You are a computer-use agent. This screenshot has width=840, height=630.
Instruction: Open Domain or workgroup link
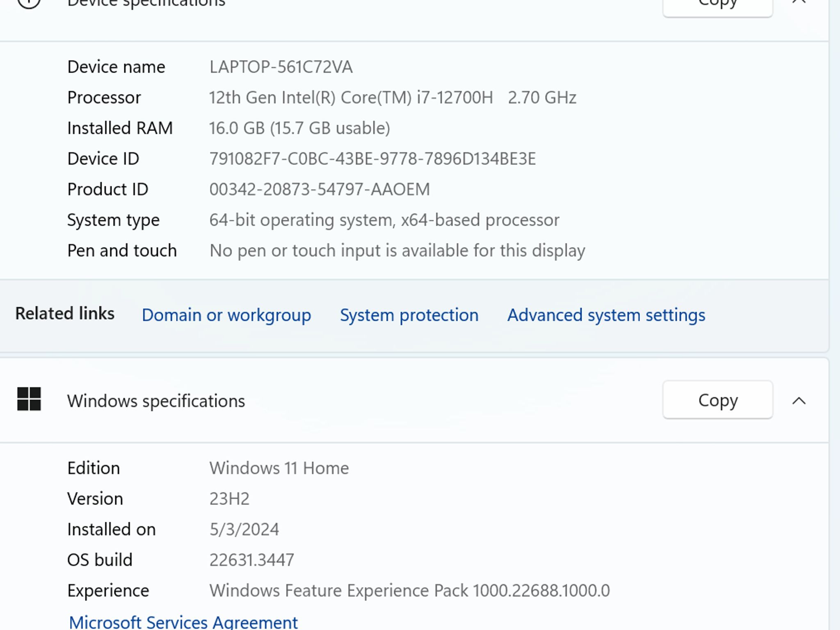pyautogui.click(x=226, y=315)
